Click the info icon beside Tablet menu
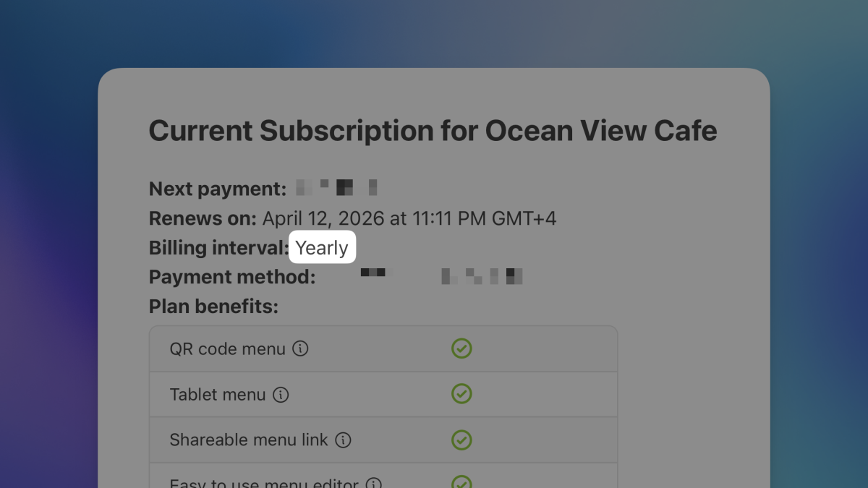Image resolution: width=868 pixels, height=488 pixels. pos(281,395)
